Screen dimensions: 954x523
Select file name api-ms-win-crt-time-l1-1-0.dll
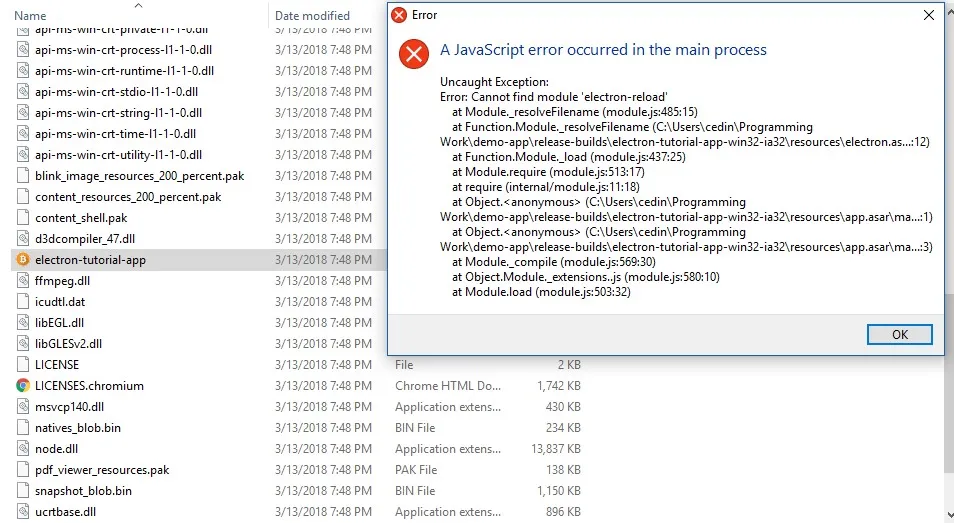[x=115, y=134]
